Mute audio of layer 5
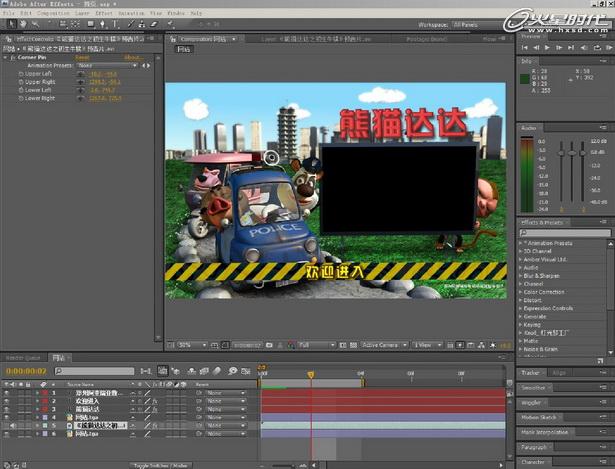 (x=13, y=425)
